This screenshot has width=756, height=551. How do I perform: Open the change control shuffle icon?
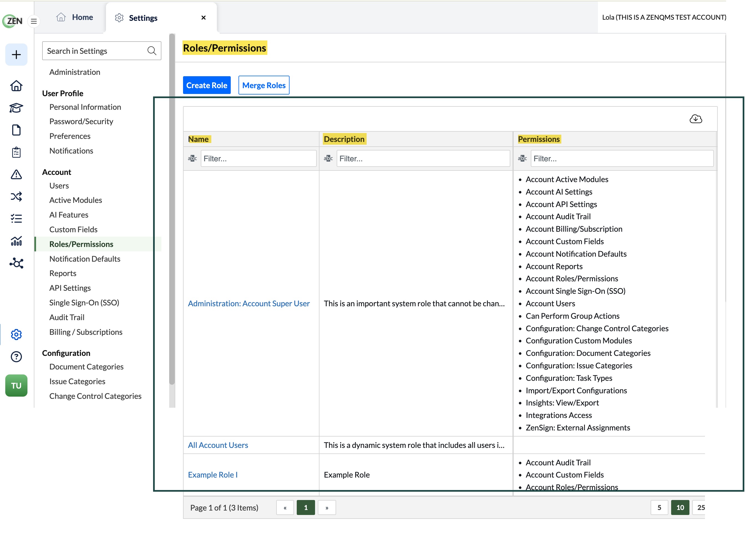(16, 197)
